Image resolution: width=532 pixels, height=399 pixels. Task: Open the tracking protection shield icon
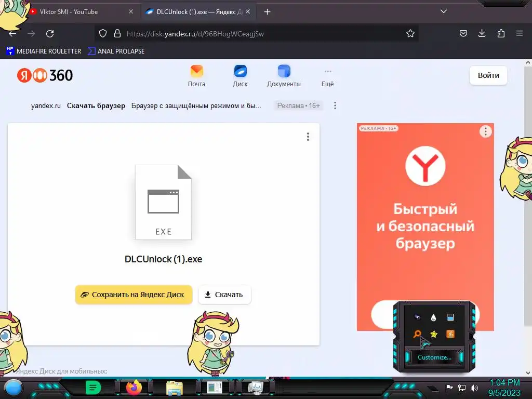103,34
